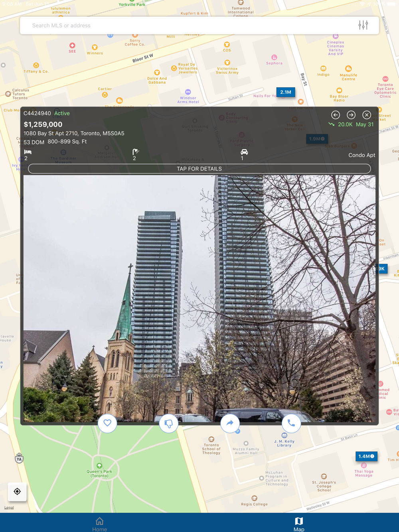Select the 2.1M map price marker

pos(286,92)
